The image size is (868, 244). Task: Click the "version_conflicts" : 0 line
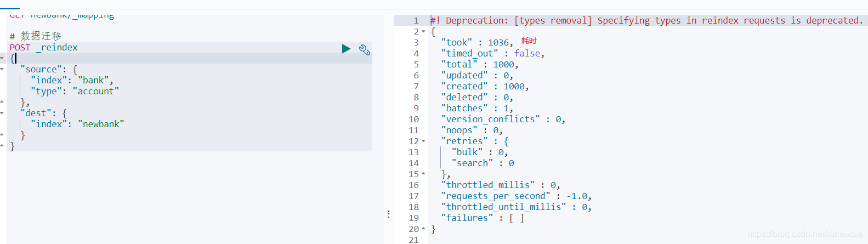503,119
